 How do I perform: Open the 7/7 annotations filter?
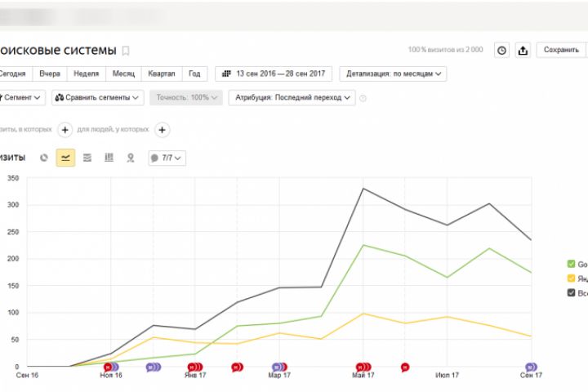point(167,158)
